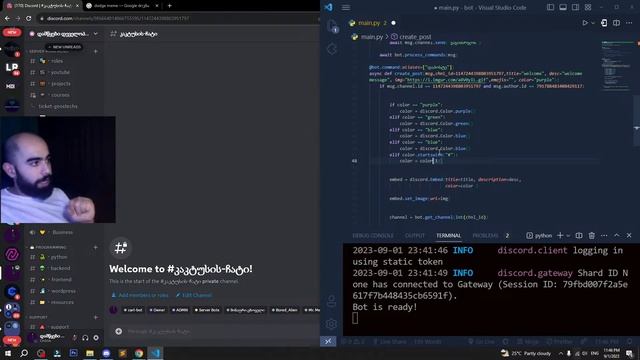640x360 pixels.
Task: Reload the Discord browser page
Action: [x=28, y=18]
